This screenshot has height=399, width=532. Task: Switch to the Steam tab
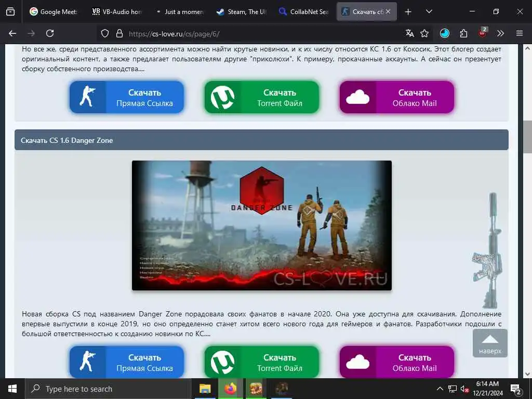click(x=242, y=11)
